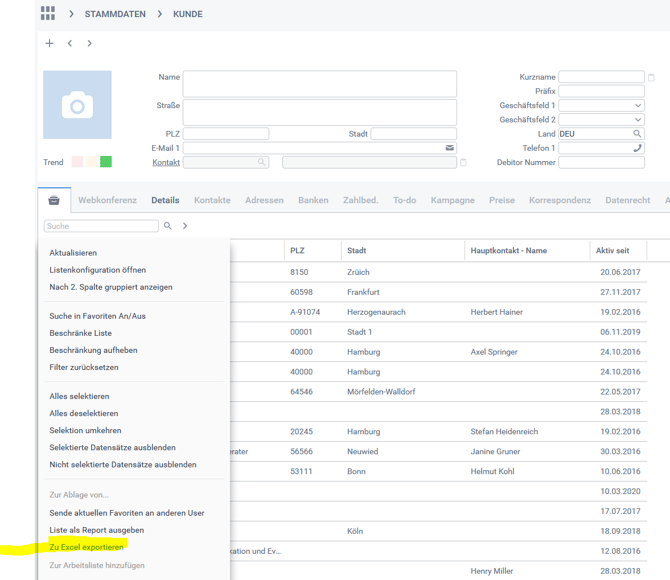This screenshot has height=580, width=670.
Task: Select the pink trend color swatch
Action: (x=77, y=162)
